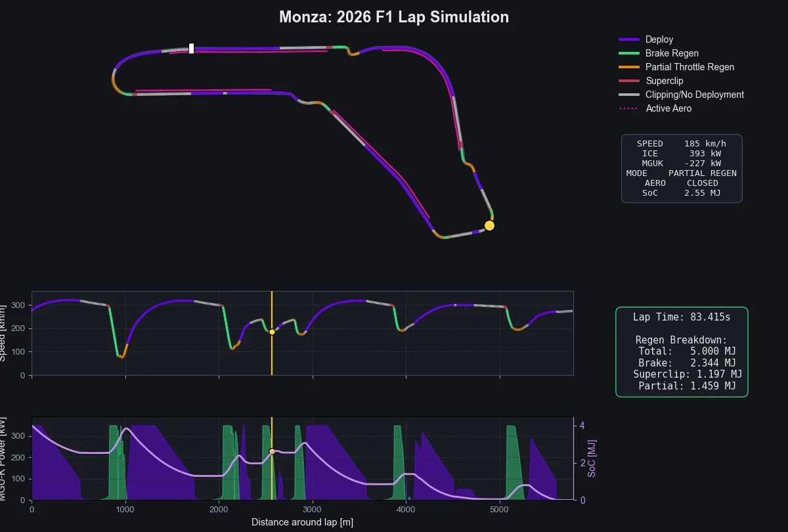Click the 'AERO CLOSED' telemetry readout
Image resolution: width=788 pixels, height=532 pixels.
(x=682, y=183)
